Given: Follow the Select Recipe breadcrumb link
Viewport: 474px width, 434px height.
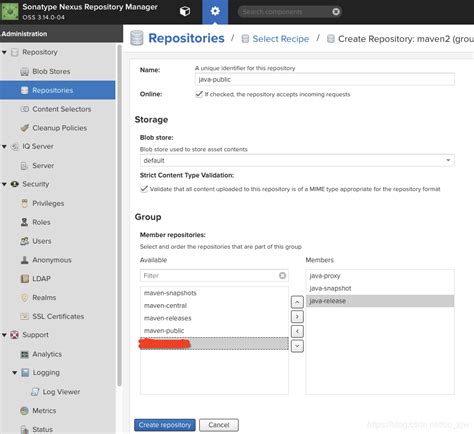Looking at the screenshot, I should (281, 39).
